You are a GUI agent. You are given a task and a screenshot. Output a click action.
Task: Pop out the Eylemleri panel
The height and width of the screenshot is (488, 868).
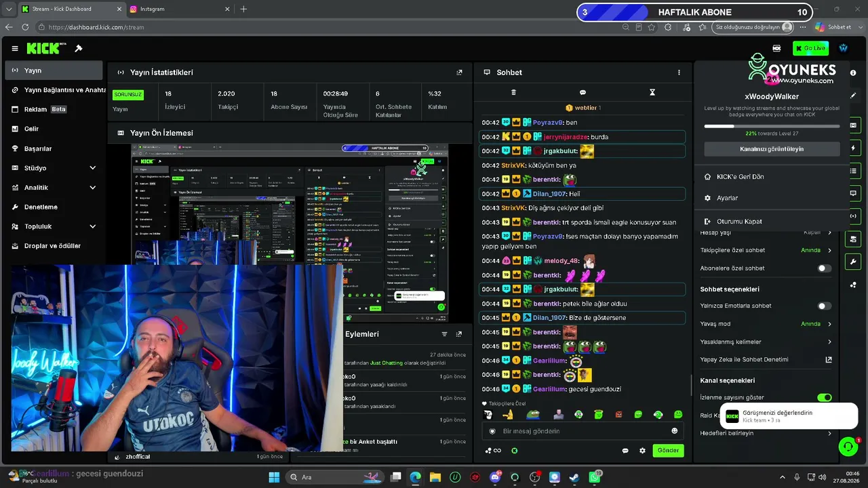pos(459,334)
